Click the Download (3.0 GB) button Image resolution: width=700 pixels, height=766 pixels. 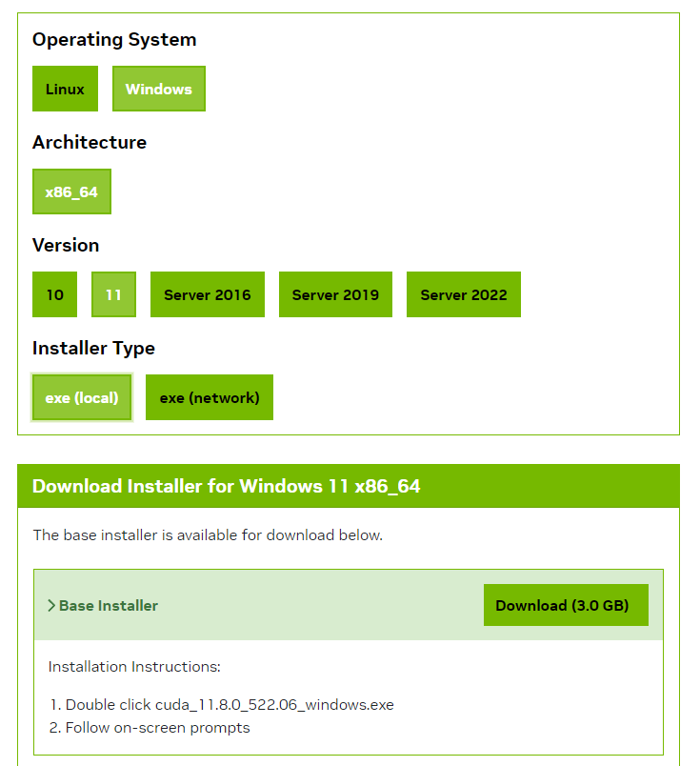coord(566,605)
